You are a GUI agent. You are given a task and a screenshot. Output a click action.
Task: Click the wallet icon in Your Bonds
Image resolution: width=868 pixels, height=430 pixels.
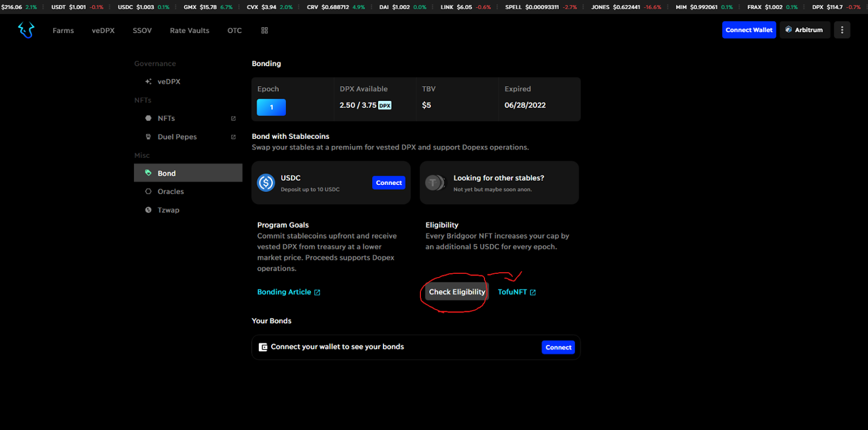pos(263,347)
